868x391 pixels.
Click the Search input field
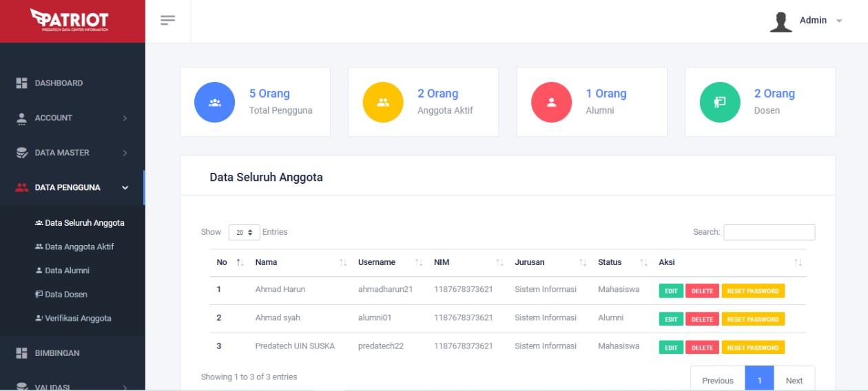pyautogui.click(x=769, y=233)
